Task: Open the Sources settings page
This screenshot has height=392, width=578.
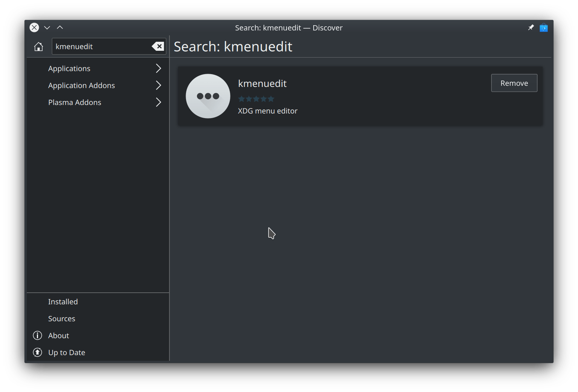Action: coord(98,319)
